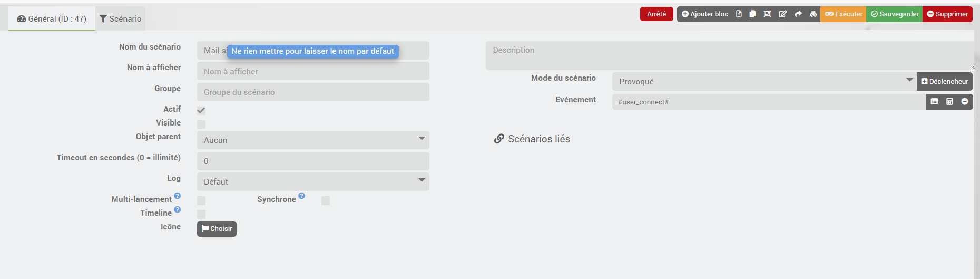Open command list icon for Evénement field
The height and width of the screenshot is (279, 980).
pos(934,102)
